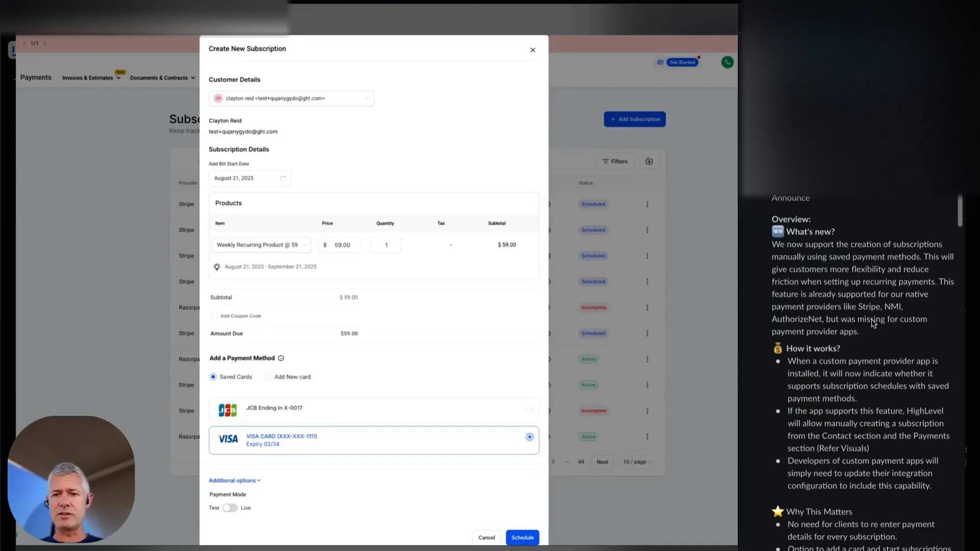Open the customer selection dropdown
This screenshot has width=980, height=551.
coord(291,98)
